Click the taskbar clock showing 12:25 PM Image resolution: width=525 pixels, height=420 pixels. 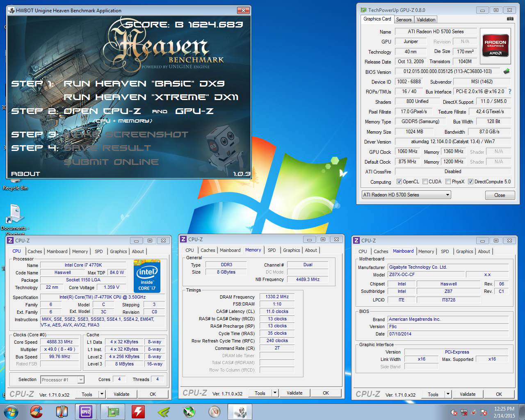(504, 412)
